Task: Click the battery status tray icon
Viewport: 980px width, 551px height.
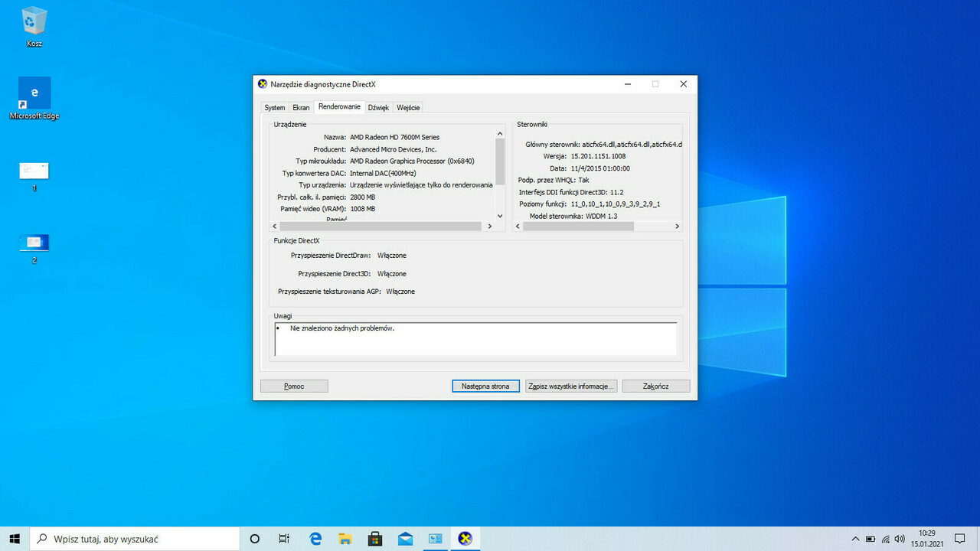Action: coord(871,539)
